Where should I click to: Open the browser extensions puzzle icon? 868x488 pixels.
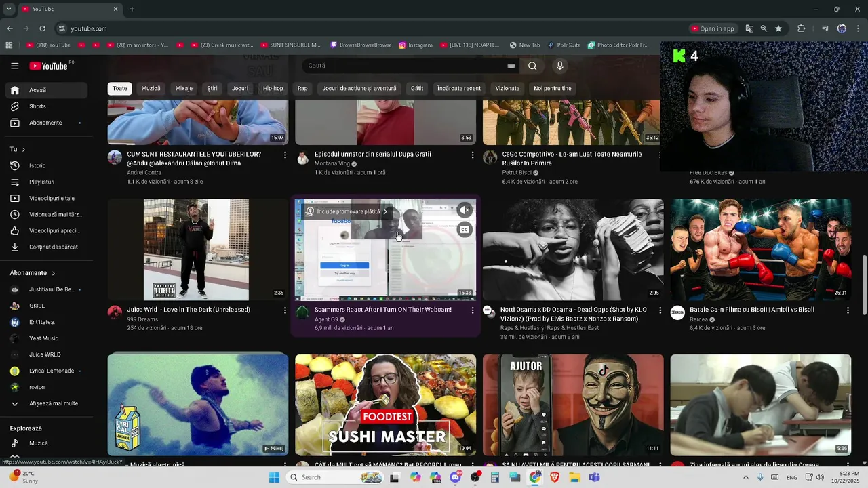click(x=801, y=28)
